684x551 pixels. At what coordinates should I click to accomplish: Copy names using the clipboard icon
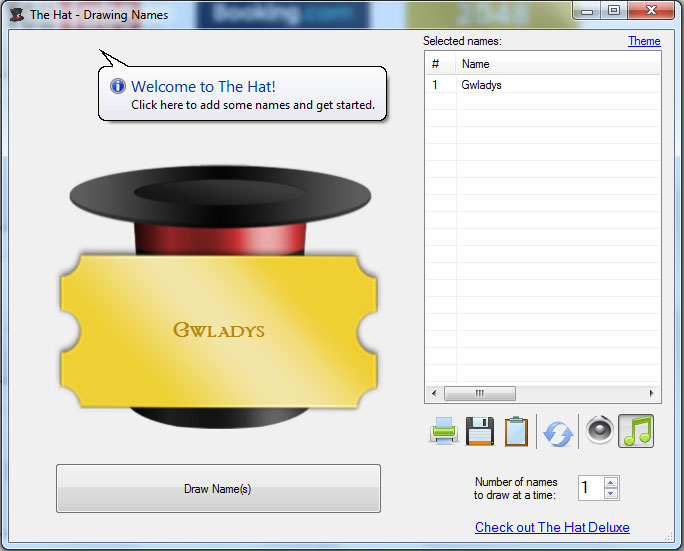point(516,431)
